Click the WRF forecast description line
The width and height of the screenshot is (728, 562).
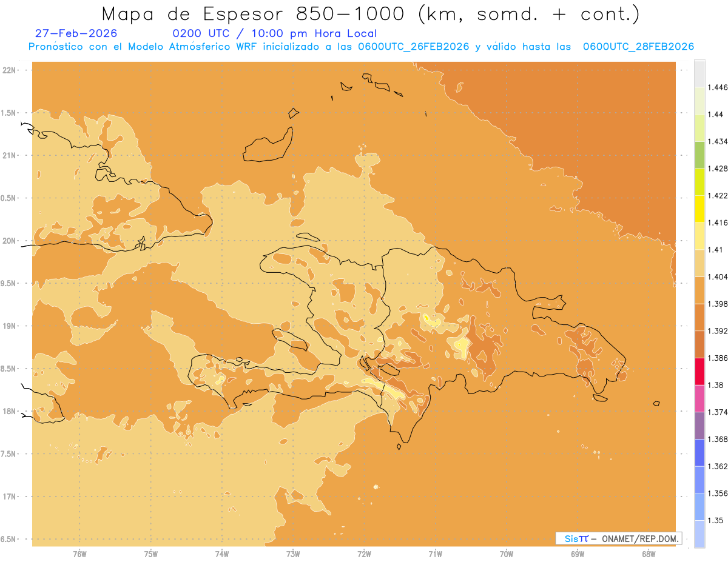[362, 47]
